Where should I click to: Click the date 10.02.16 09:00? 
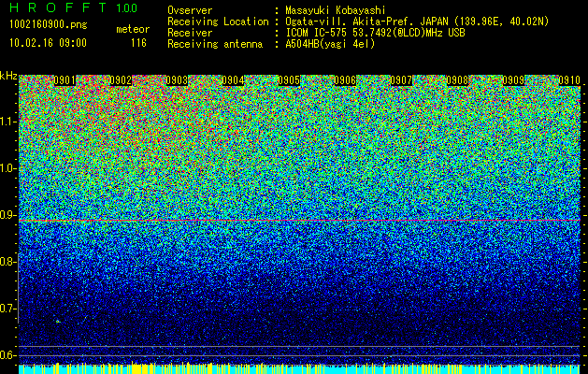[x=48, y=43]
